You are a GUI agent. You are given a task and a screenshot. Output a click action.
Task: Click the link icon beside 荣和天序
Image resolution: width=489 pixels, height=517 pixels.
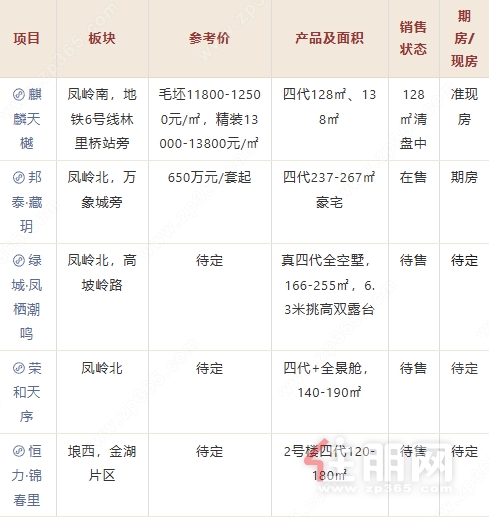[19, 368]
